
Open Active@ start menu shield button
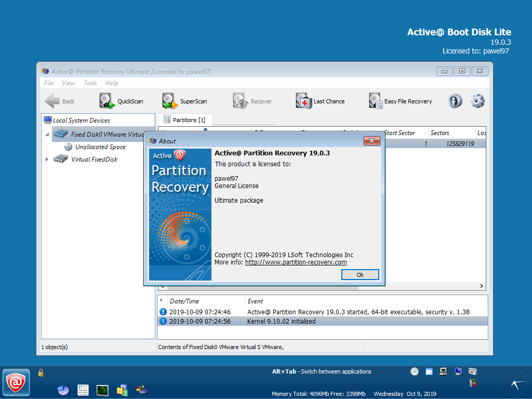point(16,383)
